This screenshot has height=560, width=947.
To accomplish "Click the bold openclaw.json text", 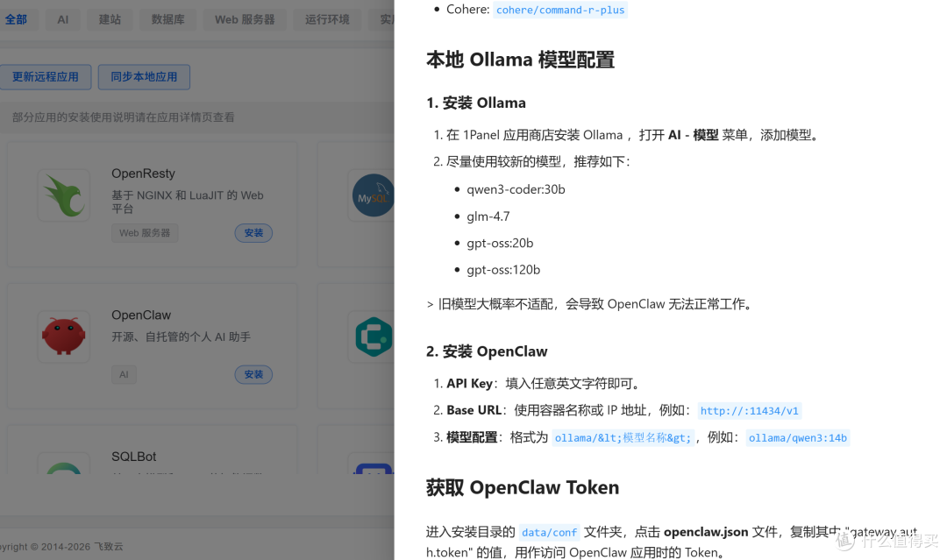I will coord(706,532).
